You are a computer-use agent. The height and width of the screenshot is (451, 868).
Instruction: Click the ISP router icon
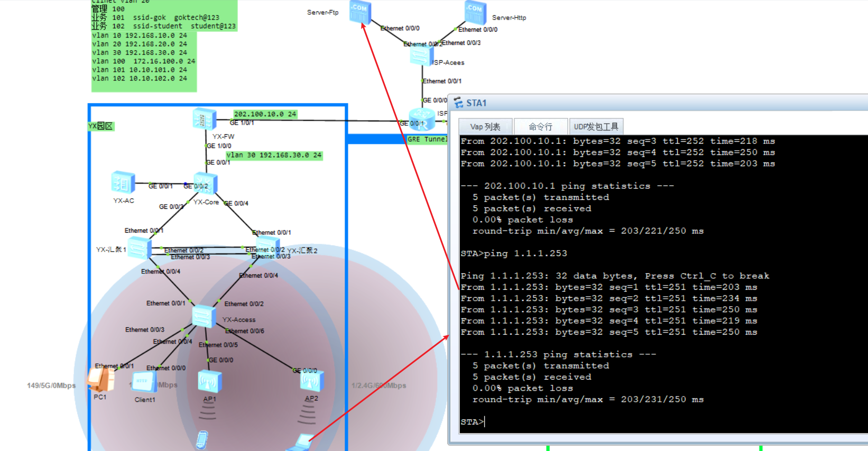(422, 119)
